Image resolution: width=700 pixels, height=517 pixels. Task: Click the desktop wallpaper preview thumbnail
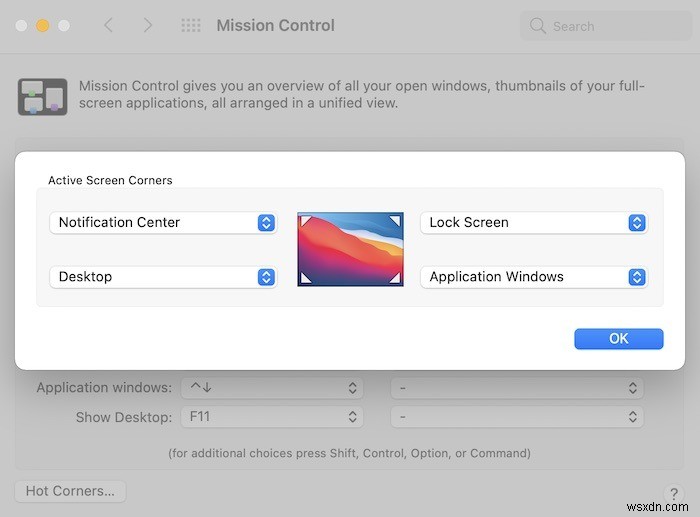click(x=350, y=249)
